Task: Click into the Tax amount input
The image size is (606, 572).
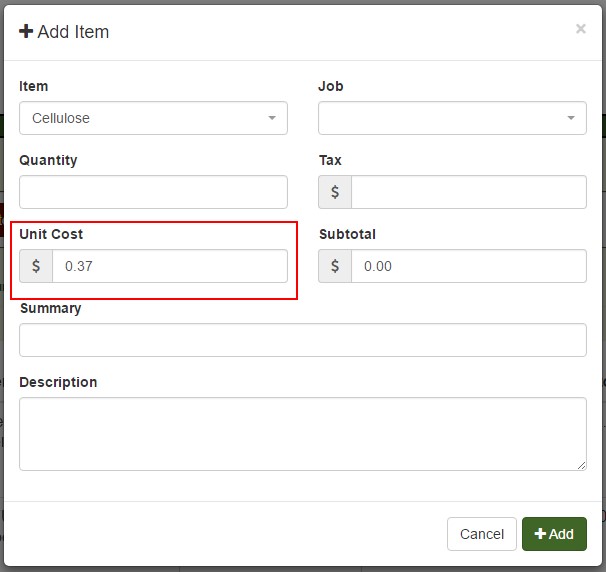Action: pos(468,192)
